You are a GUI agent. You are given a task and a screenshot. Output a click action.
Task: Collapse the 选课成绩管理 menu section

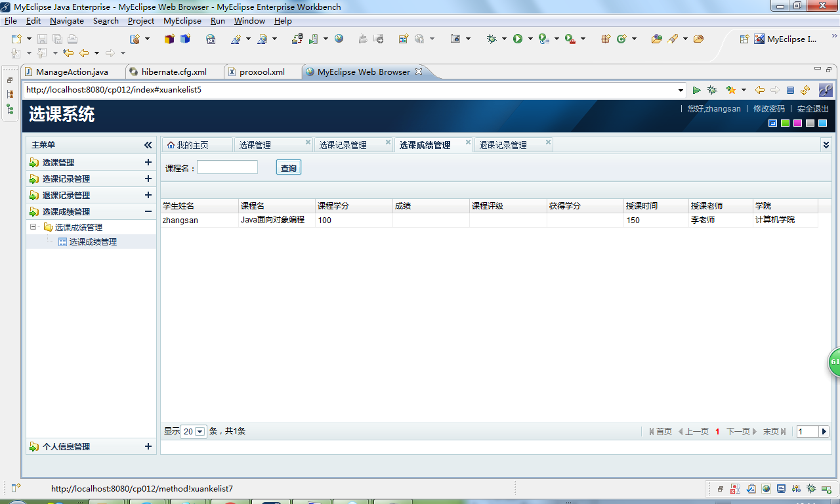point(149,211)
